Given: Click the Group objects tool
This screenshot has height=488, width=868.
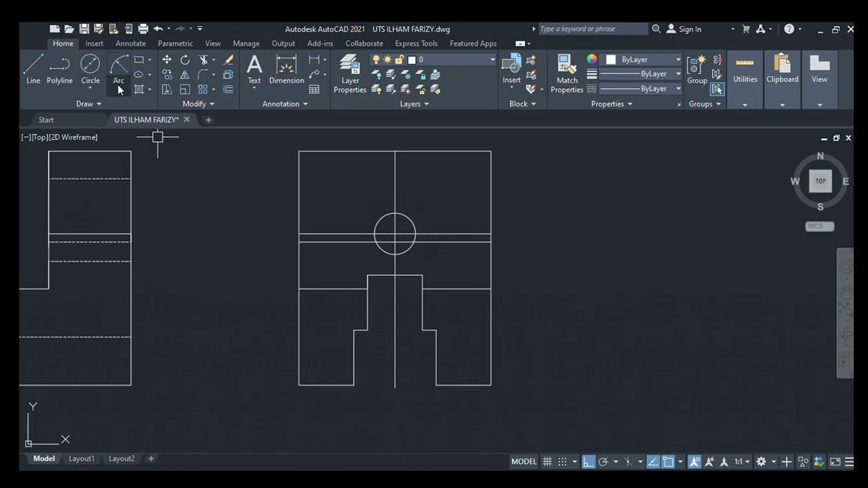Looking at the screenshot, I should tap(697, 70).
